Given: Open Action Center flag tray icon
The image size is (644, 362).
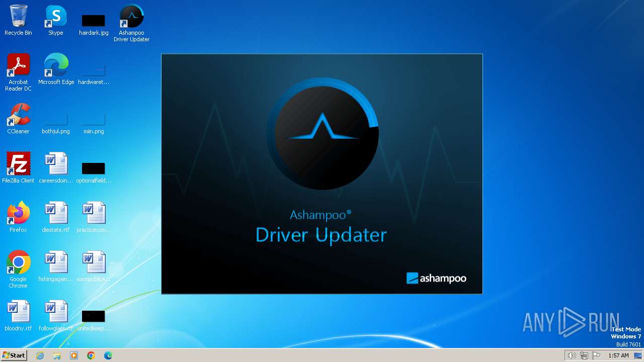Looking at the screenshot, I should [596, 355].
